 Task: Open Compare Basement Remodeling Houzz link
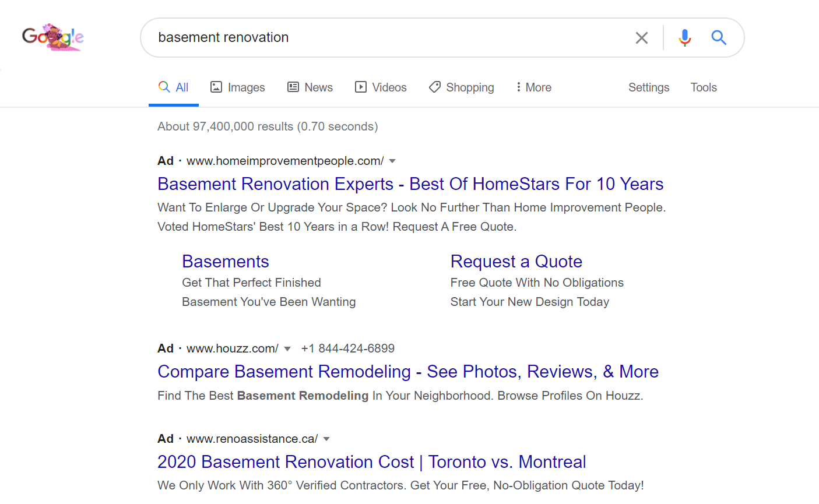pos(408,372)
